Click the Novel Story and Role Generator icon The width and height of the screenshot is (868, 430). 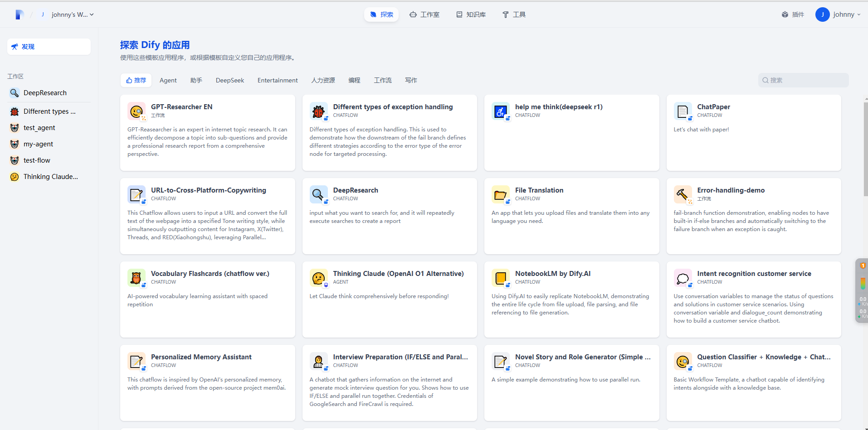[x=501, y=361]
